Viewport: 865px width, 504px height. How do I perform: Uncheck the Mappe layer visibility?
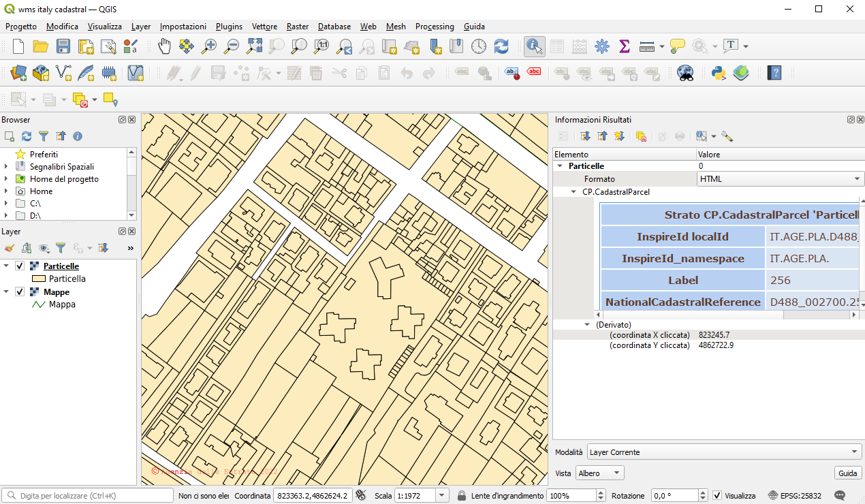coord(18,292)
